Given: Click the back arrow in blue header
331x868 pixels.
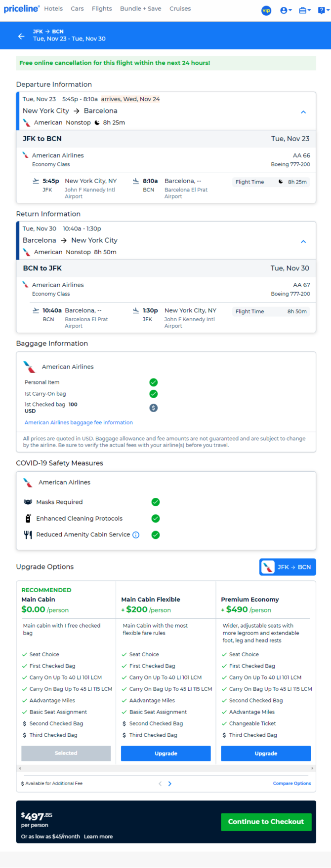Looking at the screenshot, I should [x=21, y=36].
